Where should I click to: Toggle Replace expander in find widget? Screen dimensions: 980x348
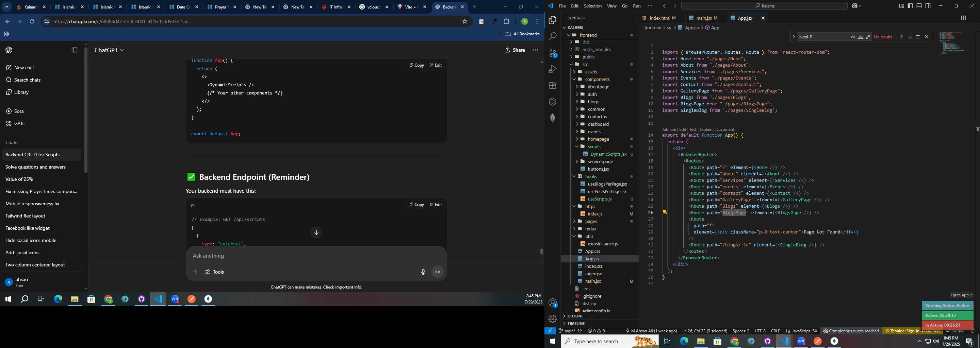point(794,37)
